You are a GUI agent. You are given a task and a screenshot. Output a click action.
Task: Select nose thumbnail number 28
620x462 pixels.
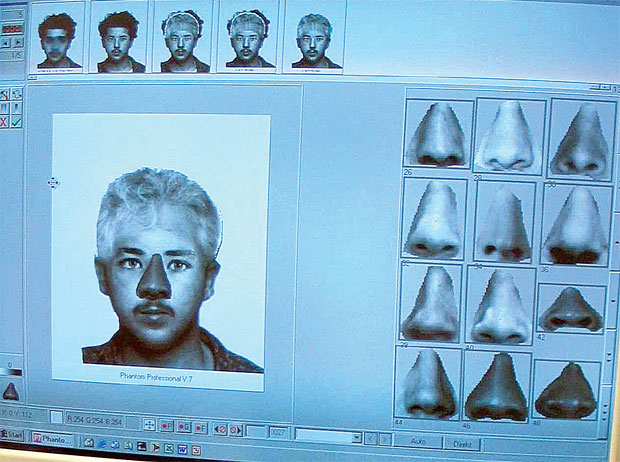(x=508, y=136)
